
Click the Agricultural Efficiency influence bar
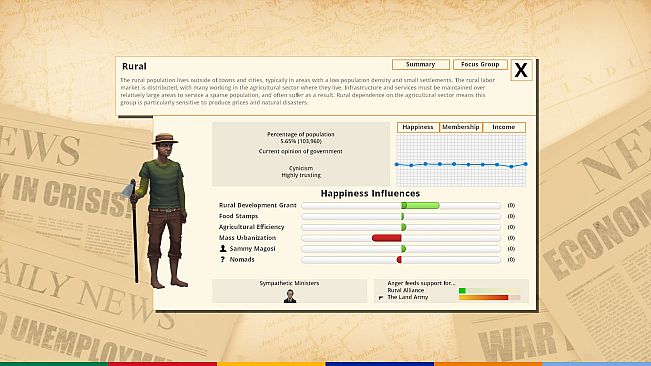coord(401,227)
